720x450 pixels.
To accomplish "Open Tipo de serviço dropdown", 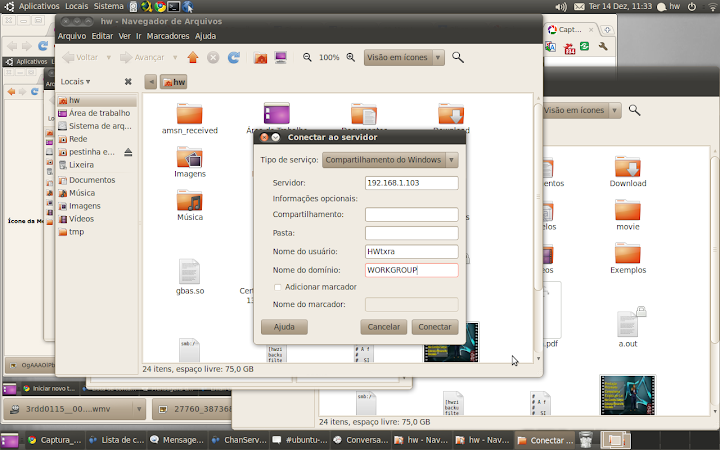I will pos(390,160).
